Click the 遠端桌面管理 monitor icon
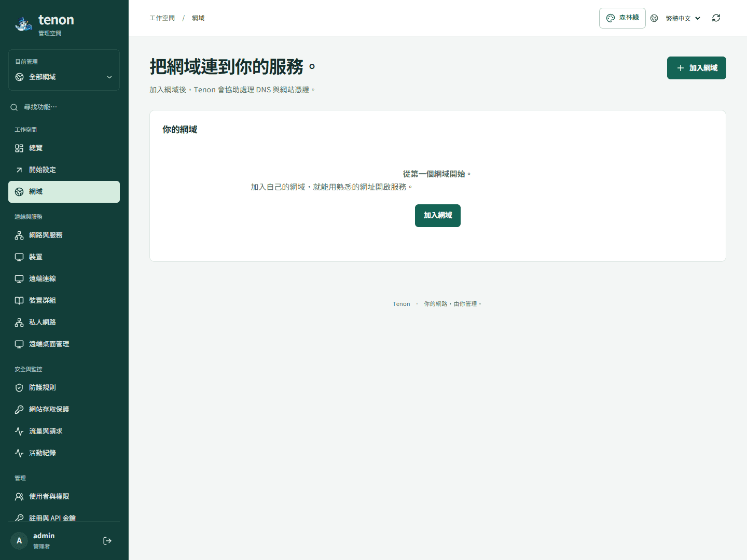The width and height of the screenshot is (747, 560). [19, 344]
